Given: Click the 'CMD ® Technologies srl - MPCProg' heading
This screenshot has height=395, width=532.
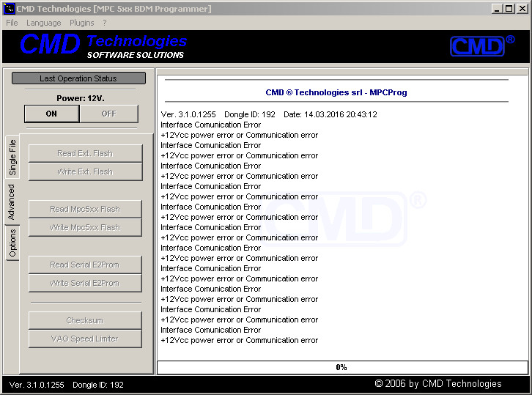Looking at the screenshot, I should (x=336, y=92).
